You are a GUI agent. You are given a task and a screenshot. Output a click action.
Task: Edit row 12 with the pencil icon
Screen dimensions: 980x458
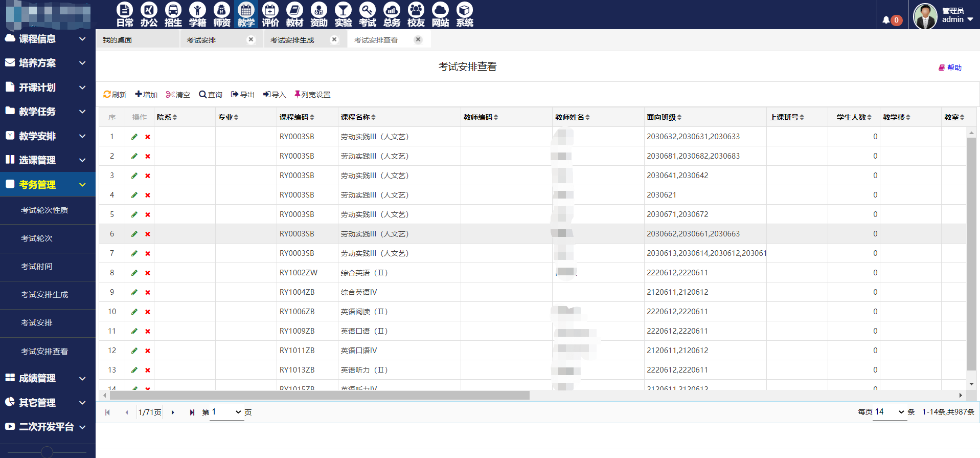pyautogui.click(x=134, y=351)
